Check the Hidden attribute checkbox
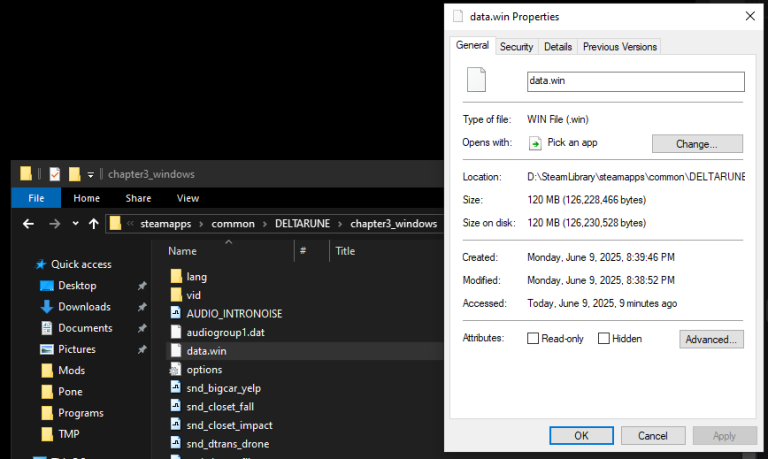 [604, 339]
